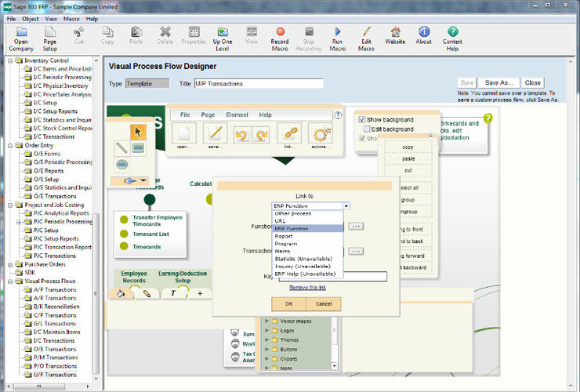Image resolution: width=580 pixels, height=392 pixels.
Task: Choose copy in the context menu
Action: pos(408,147)
